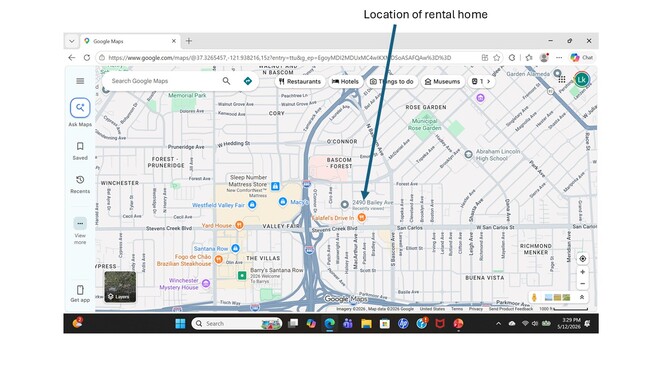Open the Recents sidebar item

pos(80,184)
